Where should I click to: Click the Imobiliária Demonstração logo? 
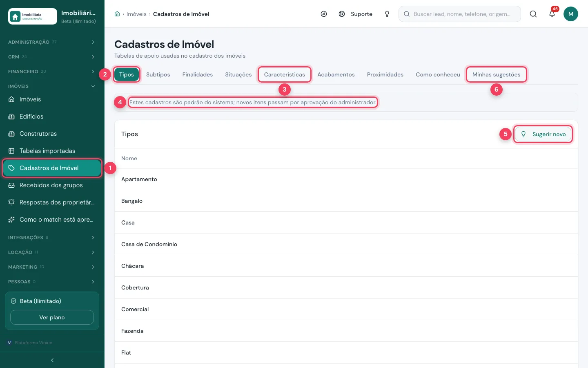coord(33,16)
